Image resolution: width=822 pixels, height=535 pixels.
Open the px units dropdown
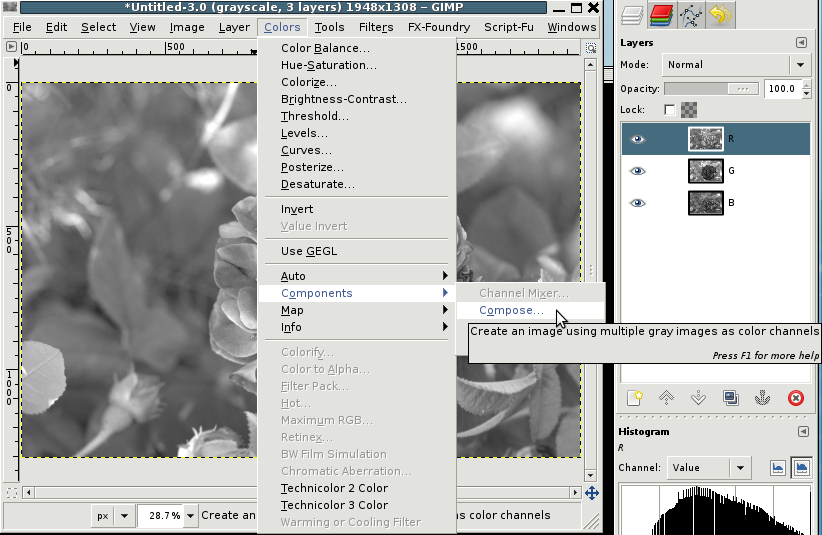pos(113,516)
